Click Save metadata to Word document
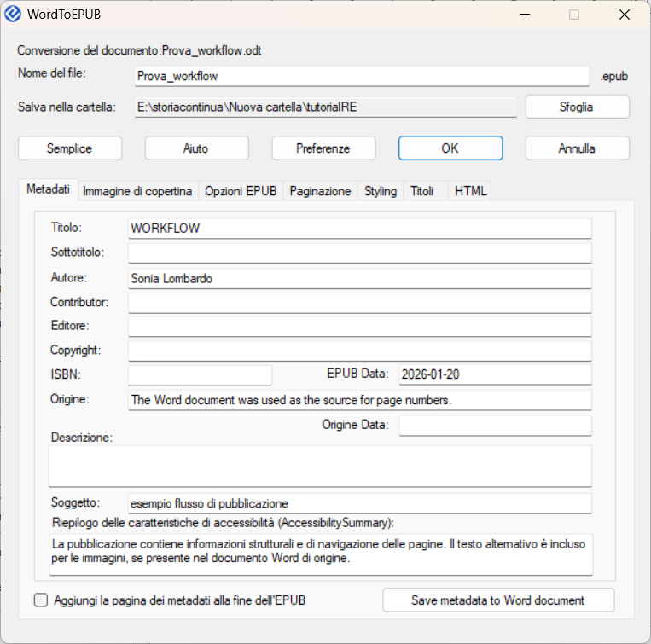The width and height of the screenshot is (651, 644). tap(498, 600)
